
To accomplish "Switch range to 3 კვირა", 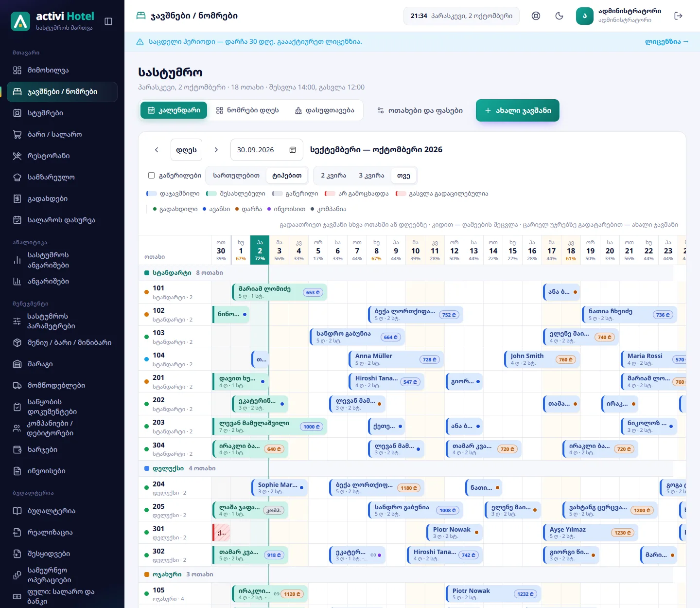I will (371, 176).
